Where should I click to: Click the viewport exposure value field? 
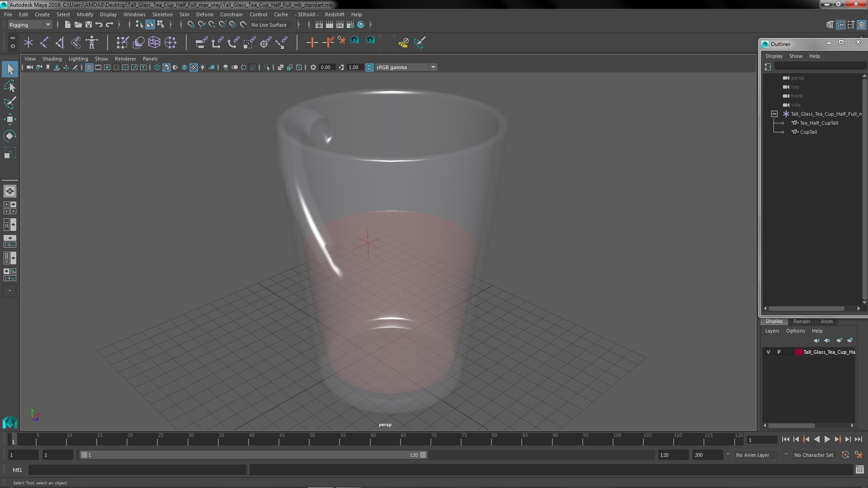pyautogui.click(x=326, y=68)
